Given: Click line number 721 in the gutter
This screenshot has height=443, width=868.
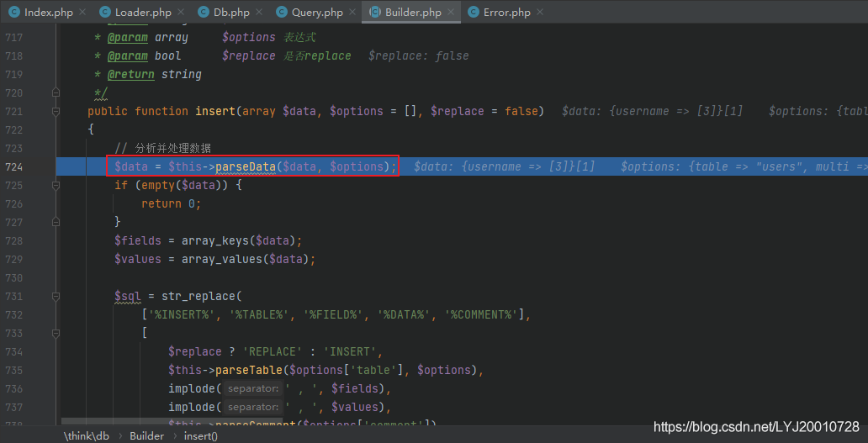Looking at the screenshot, I should pos(15,111).
